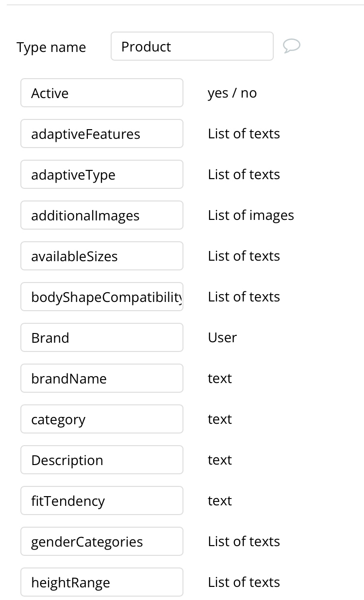Select the category field name box
This screenshot has width=364, height=600.
pos(102,419)
